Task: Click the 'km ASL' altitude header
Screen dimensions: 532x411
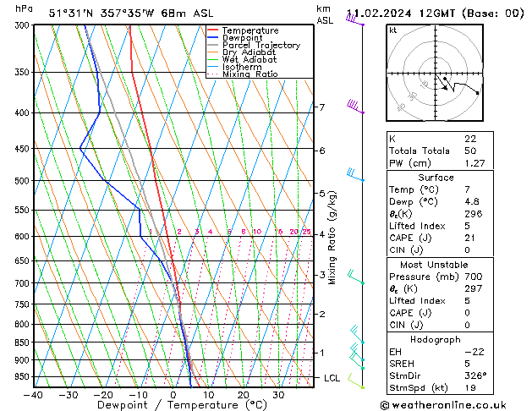Action: click(325, 14)
